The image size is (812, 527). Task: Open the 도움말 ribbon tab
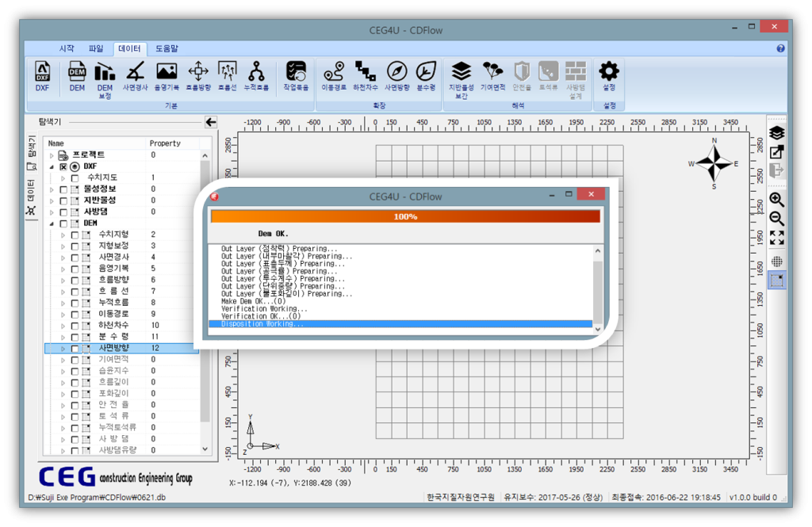point(167,48)
